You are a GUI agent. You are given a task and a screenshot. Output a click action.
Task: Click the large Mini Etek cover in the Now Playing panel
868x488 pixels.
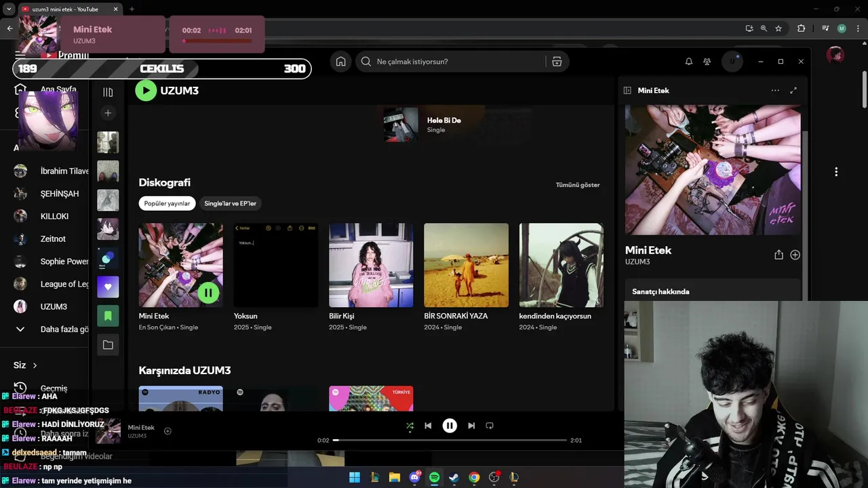click(713, 169)
